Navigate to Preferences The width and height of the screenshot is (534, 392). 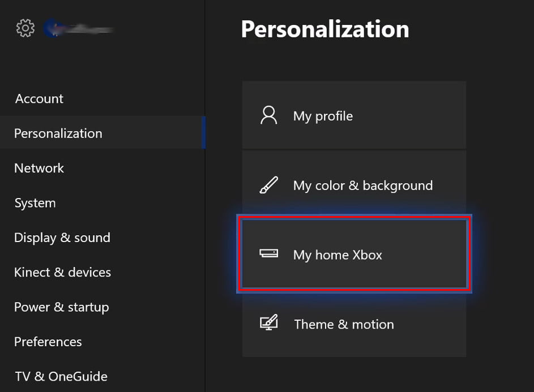coord(48,342)
